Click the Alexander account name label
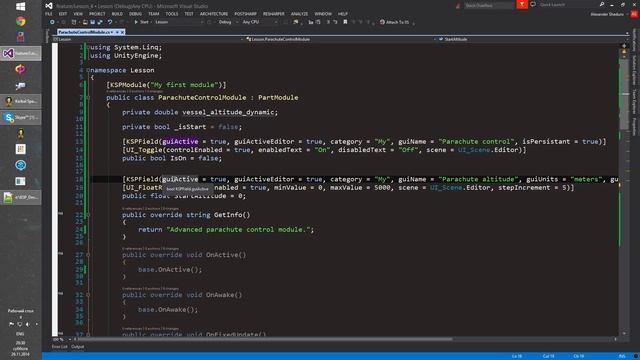The width and height of the screenshot is (640, 360). [607, 14]
